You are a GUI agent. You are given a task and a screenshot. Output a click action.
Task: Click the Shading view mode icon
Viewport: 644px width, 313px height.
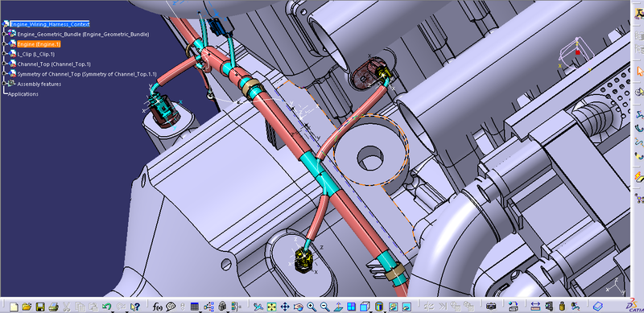pos(378,307)
